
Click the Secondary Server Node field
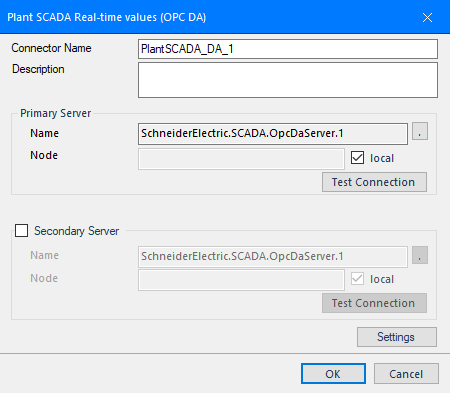point(241,280)
